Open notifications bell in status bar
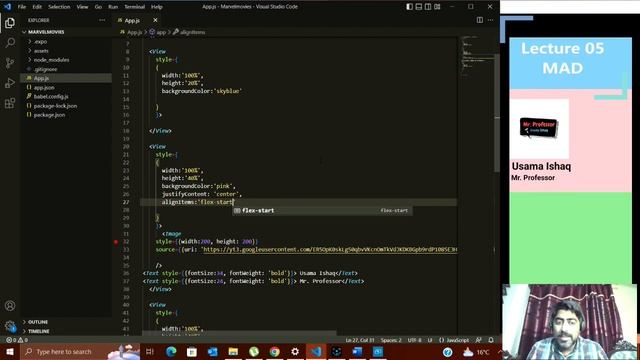The height and width of the screenshot is (360, 640). coord(491,340)
